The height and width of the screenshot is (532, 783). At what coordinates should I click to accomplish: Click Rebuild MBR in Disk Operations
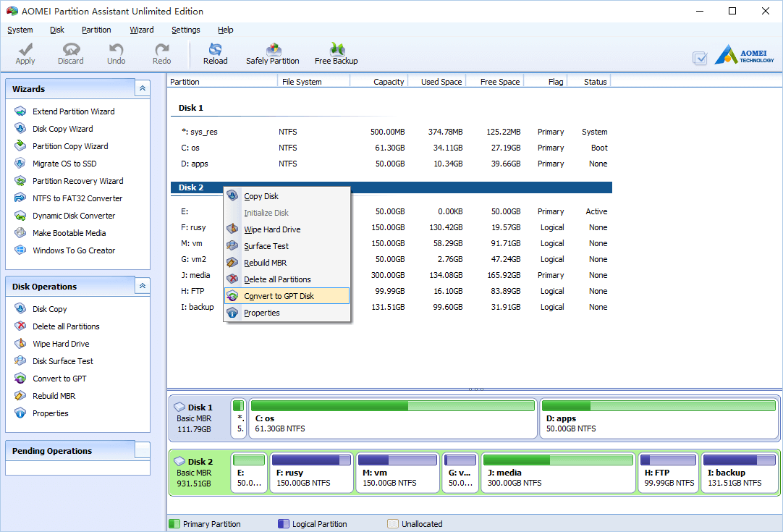(x=54, y=396)
